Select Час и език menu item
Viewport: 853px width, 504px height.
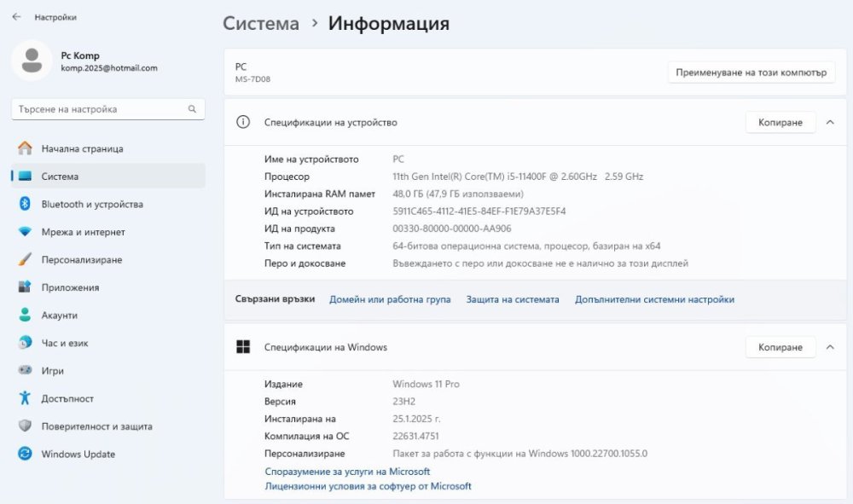64,343
